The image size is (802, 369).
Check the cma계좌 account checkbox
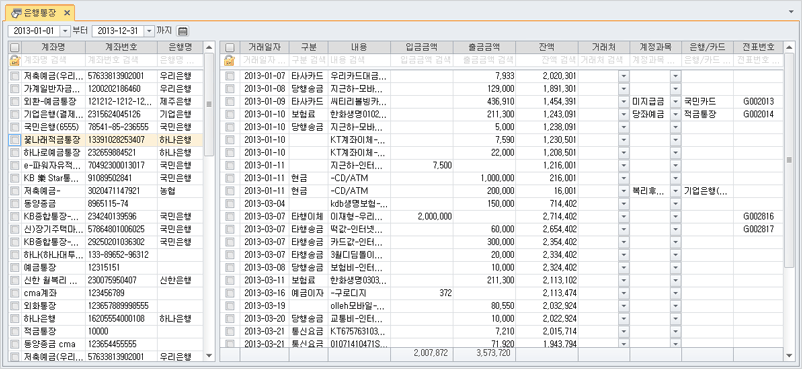[14, 293]
